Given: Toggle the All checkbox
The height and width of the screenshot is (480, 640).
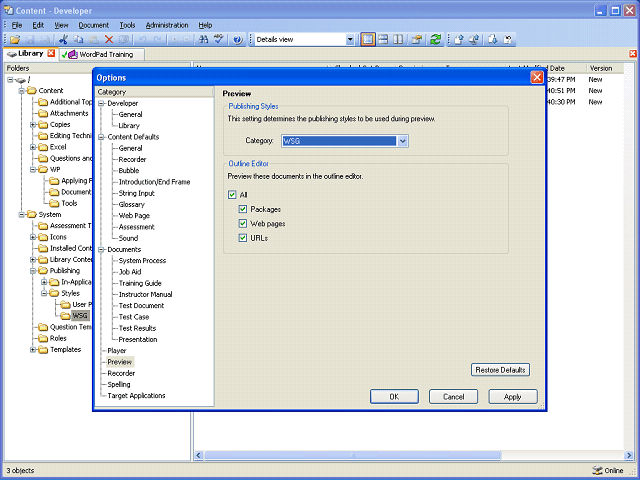Looking at the screenshot, I should (x=232, y=195).
